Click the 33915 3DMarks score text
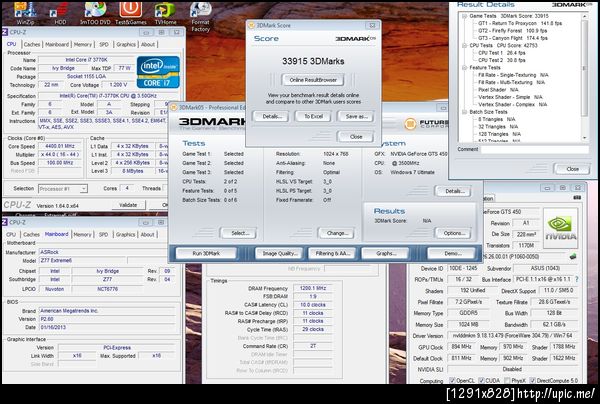This screenshot has height=404, width=600. 313,61
